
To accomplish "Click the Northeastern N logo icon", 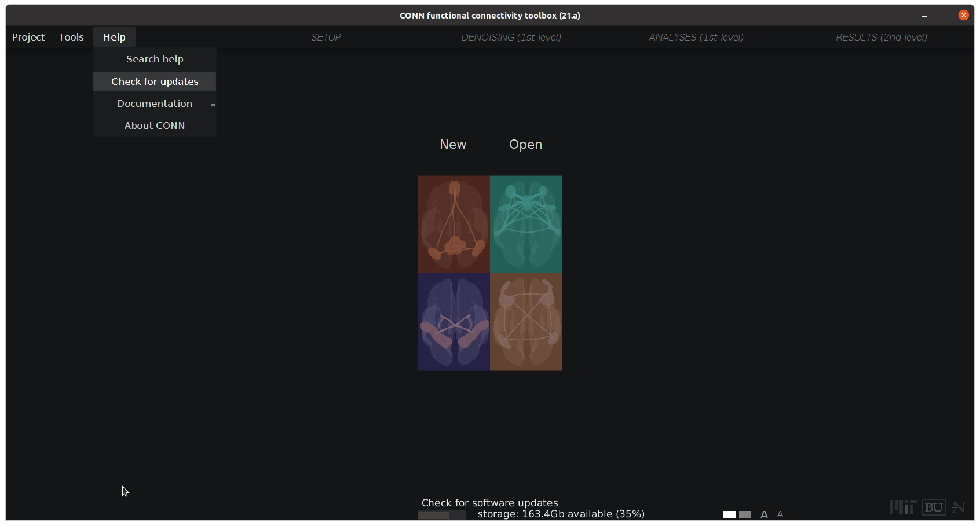I will 959,507.
